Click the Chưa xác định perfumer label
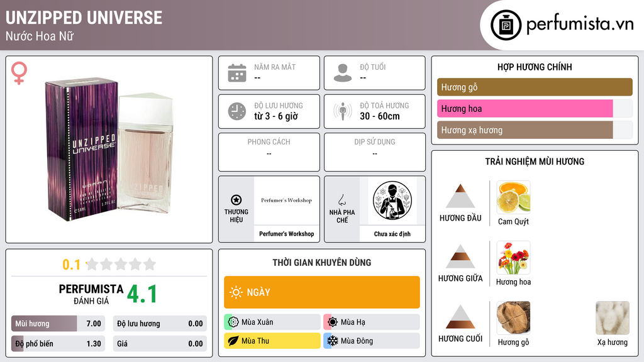Viewport: 644px width, 362px height. click(392, 234)
